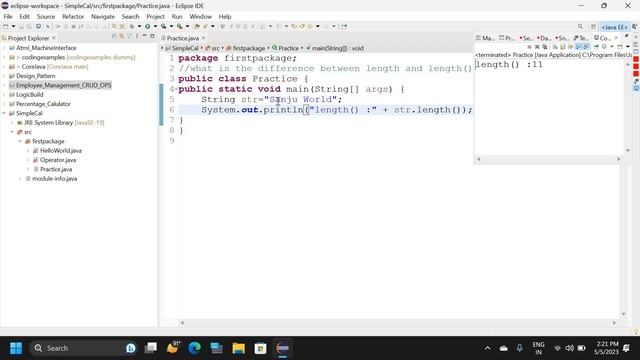
Task: Close the Practice.java editor tab
Action: pos(203,38)
